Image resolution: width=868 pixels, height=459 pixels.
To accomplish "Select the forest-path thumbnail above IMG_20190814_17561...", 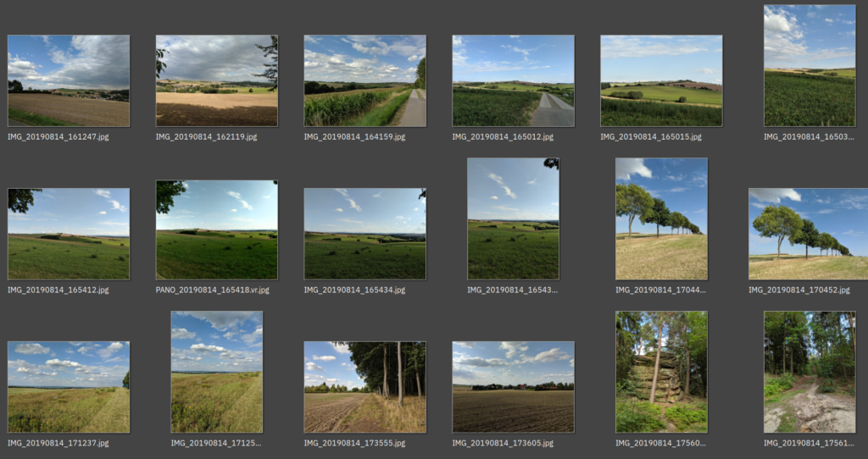I will 810,372.
